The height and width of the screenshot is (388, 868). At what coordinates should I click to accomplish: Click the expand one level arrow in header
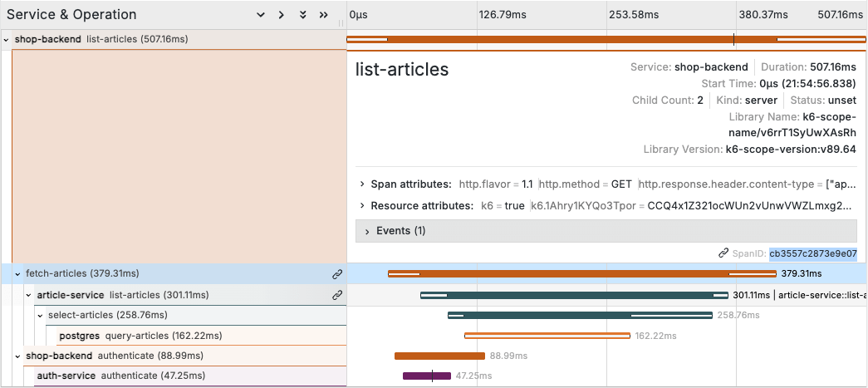click(x=282, y=15)
